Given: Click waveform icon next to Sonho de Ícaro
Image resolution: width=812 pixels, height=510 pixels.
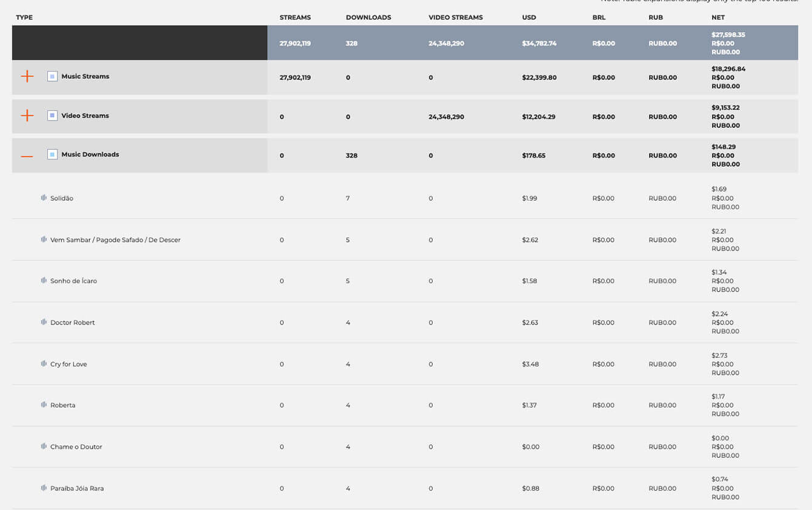Looking at the screenshot, I should pyautogui.click(x=44, y=281).
